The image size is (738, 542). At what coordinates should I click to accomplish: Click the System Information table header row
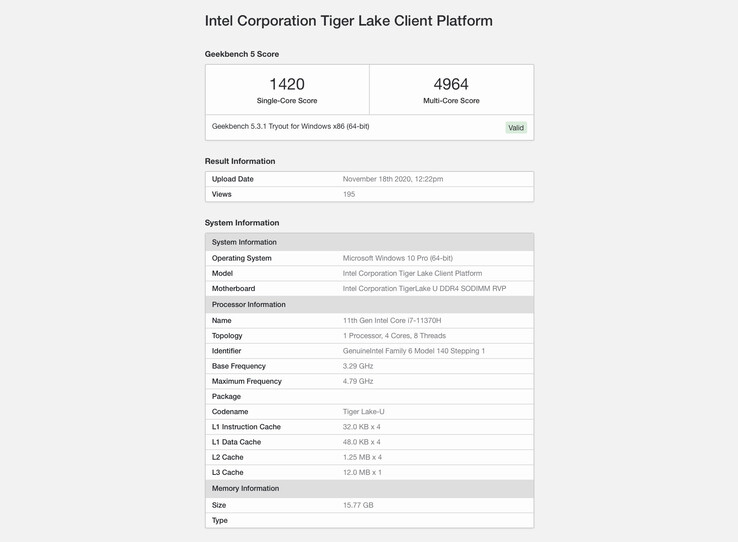(x=369, y=242)
